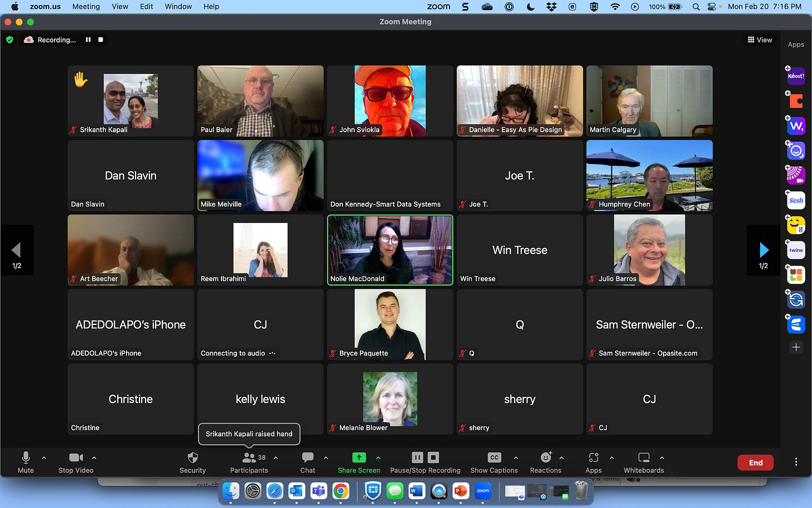Open the Participants panel

coord(249,462)
